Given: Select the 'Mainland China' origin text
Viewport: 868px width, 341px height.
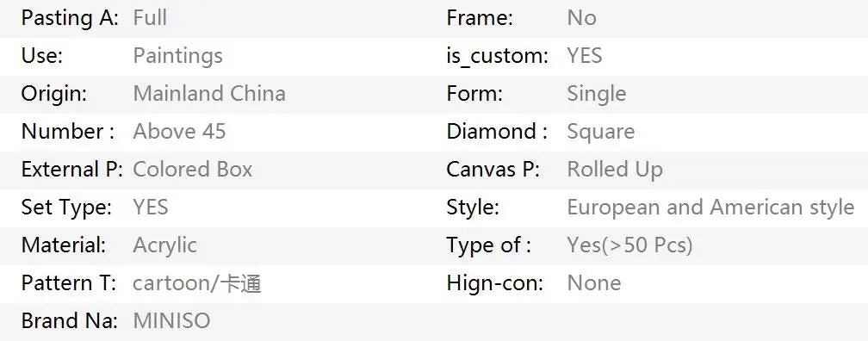Looking at the screenshot, I should point(209,94).
